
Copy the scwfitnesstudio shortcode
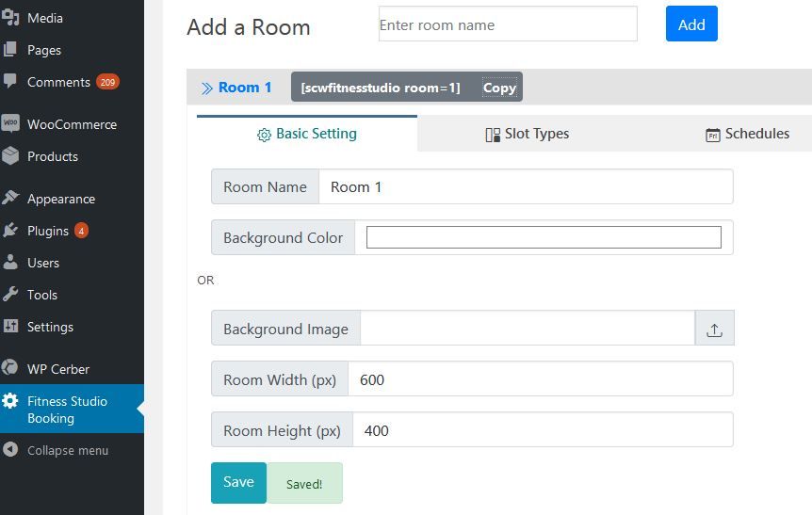(499, 88)
